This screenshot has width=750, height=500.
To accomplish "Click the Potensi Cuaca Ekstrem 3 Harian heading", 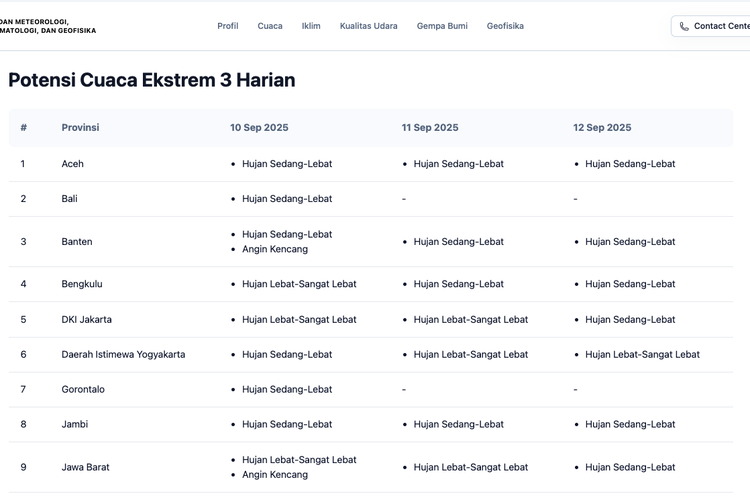I will (x=152, y=80).
